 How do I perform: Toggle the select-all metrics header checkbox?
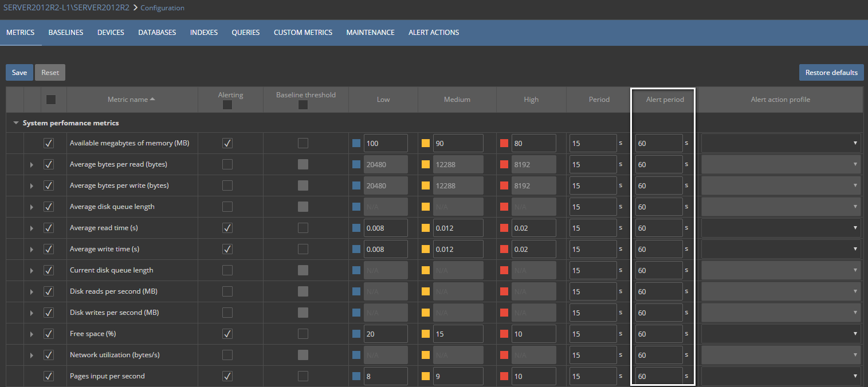click(x=51, y=100)
